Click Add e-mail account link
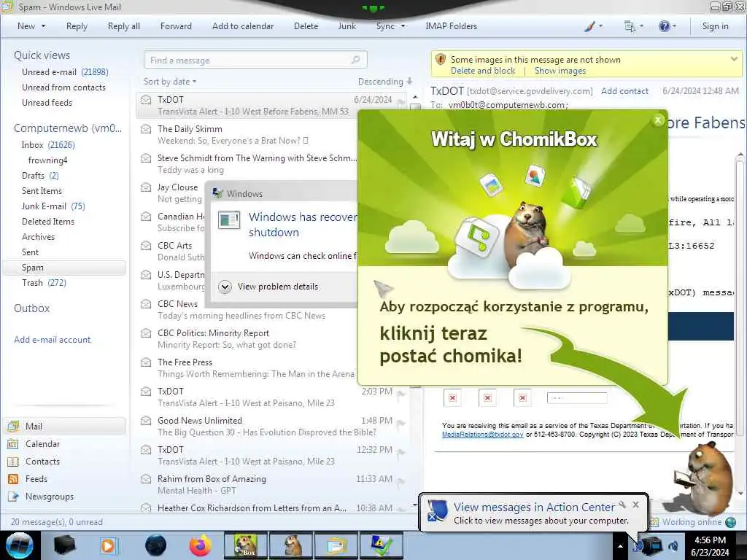 (52, 340)
